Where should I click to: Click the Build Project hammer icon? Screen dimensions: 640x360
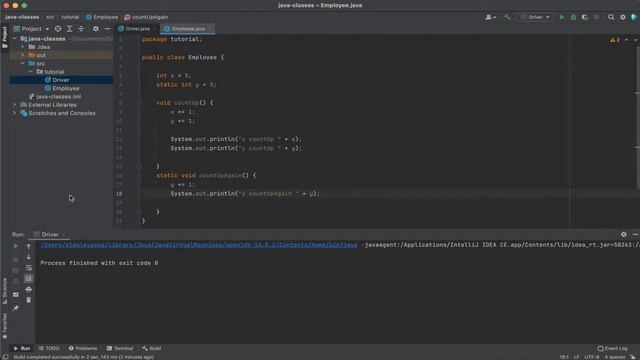507,17
